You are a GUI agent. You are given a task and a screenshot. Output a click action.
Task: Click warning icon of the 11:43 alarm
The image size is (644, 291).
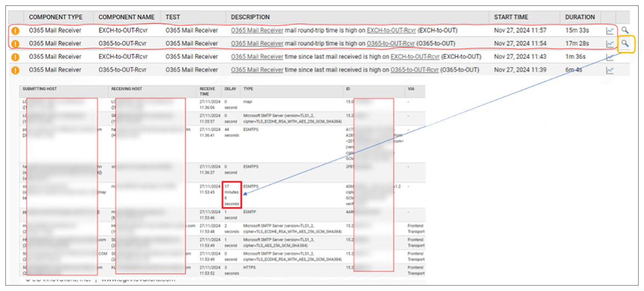(x=16, y=57)
